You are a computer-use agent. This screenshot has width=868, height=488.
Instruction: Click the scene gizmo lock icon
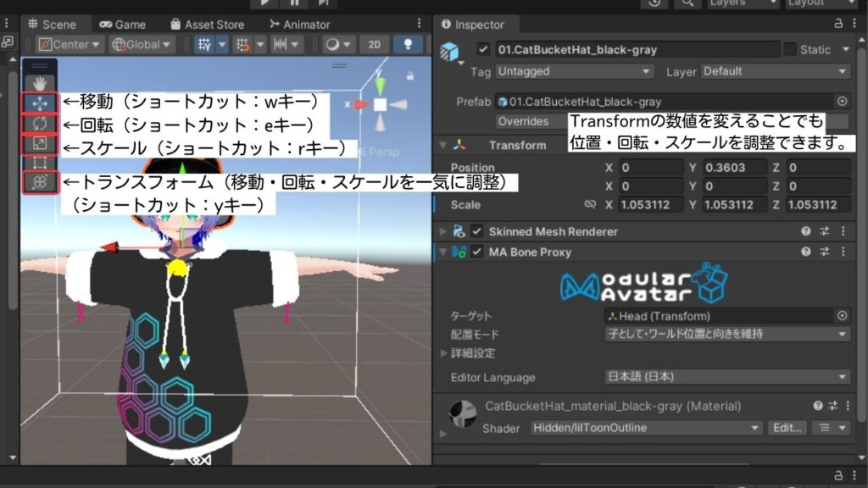click(410, 75)
